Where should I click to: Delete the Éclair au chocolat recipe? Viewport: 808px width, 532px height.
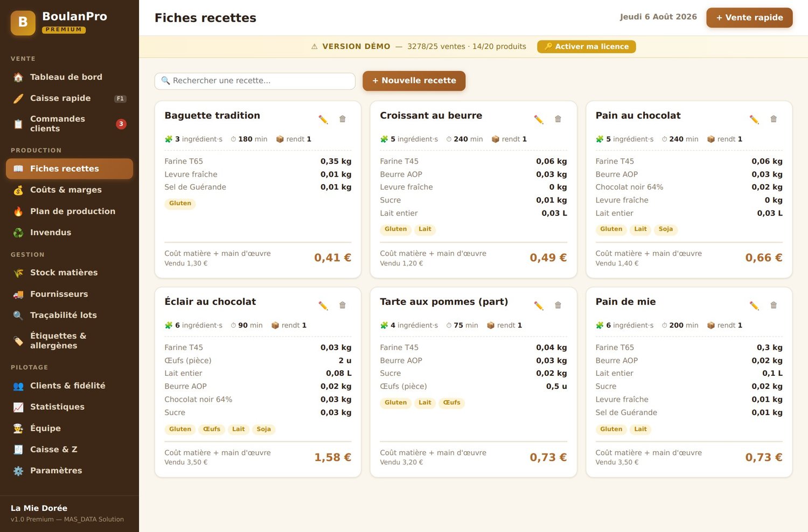click(x=343, y=305)
